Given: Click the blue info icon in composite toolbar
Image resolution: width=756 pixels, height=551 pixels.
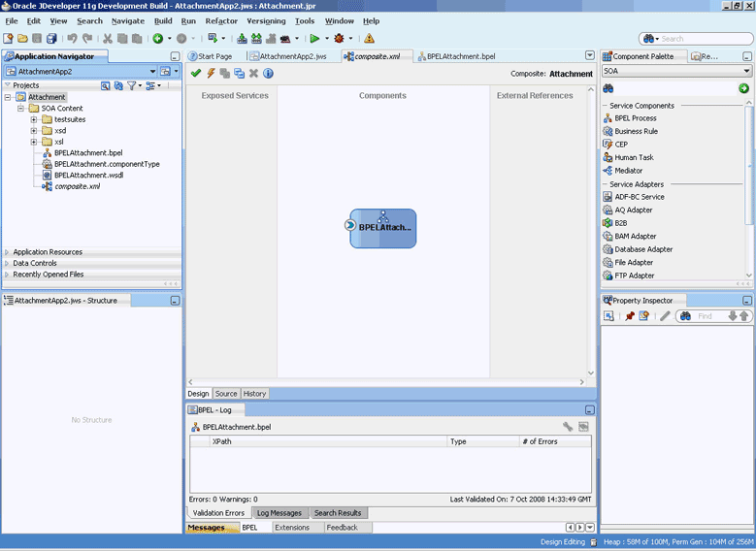Looking at the screenshot, I should tap(268, 74).
